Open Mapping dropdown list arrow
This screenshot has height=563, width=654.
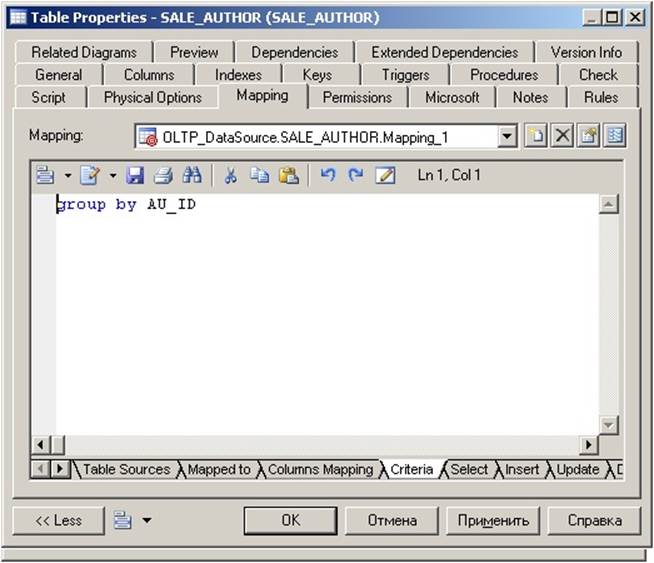click(x=507, y=136)
